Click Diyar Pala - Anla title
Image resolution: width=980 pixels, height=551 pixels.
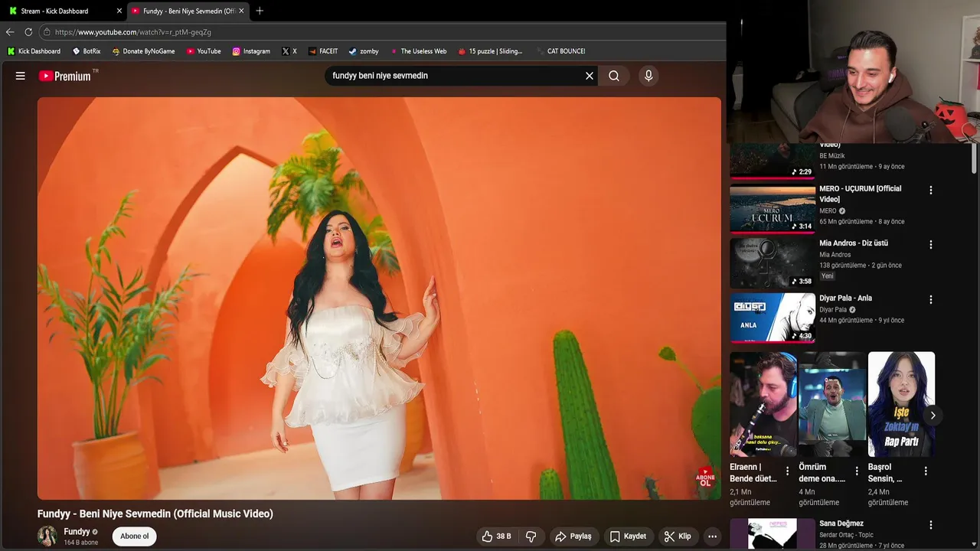(845, 298)
